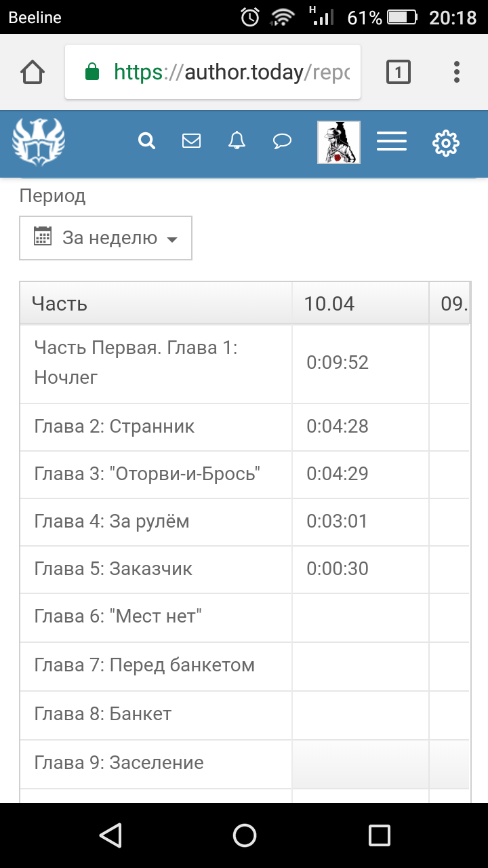Open site search magnifier icon

(x=146, y=141)
